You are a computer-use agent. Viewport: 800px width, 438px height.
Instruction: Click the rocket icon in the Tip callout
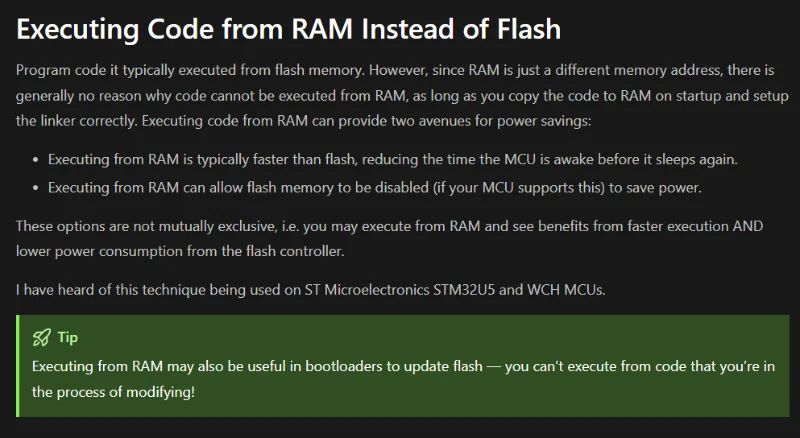pos(41,337)
